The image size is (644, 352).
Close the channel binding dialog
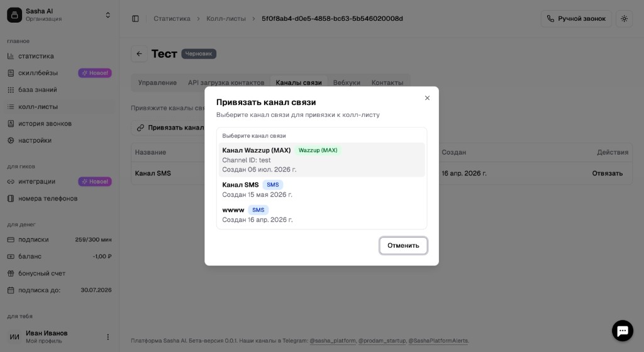coord(427,98)
